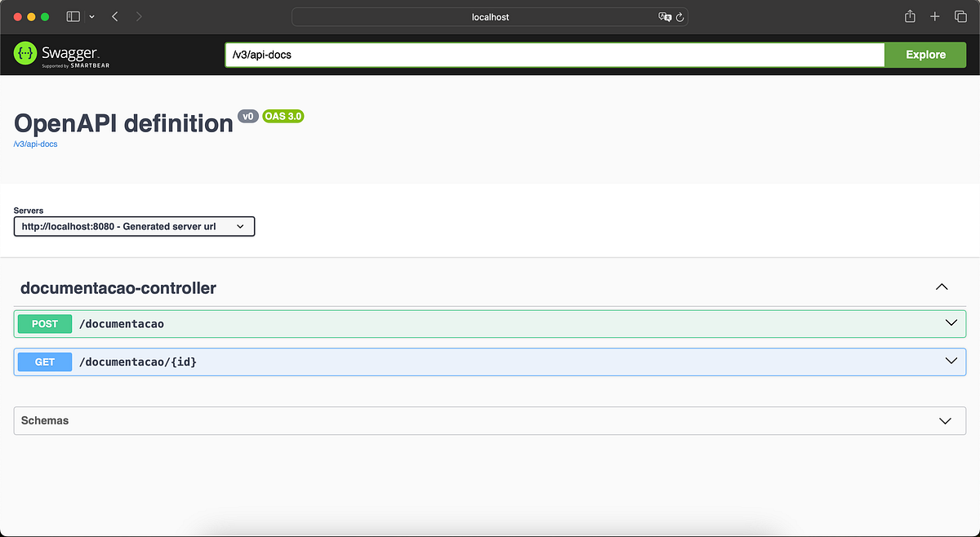Click the browser address bar showing localhost
The height and width of the screenshot is (537, 980).
coord(490,16)
